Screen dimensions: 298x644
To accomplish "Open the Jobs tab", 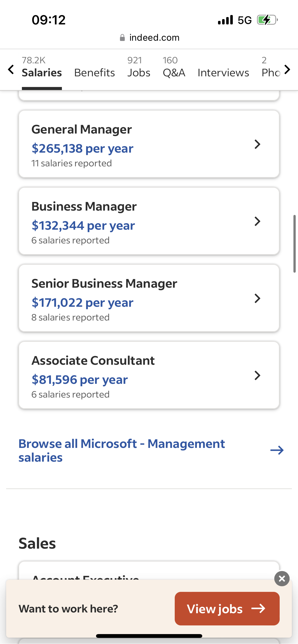I will coord(139,68).
